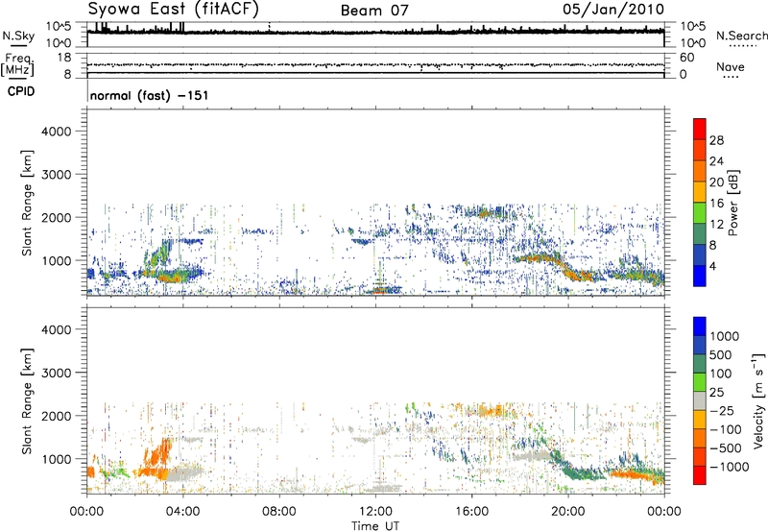Viewport: 768px width, 532px height.
Task: Click the 'N.Search' legend label
Action: click(741, 36)
